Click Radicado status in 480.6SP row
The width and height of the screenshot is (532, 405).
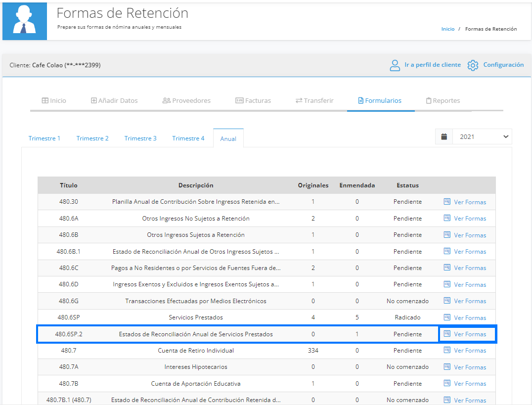407,317
